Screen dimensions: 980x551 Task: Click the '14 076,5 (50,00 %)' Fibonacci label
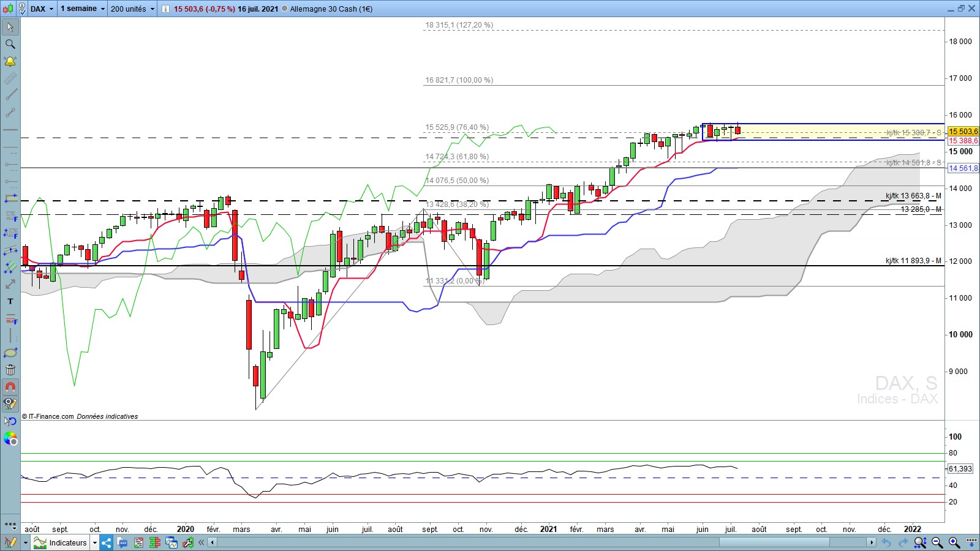coord(457,181)
